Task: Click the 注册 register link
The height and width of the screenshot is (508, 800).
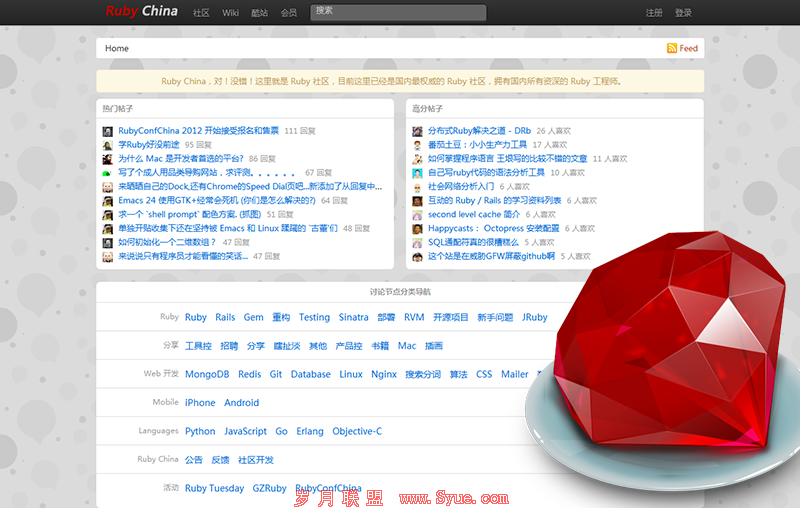Action: (654, 13)
